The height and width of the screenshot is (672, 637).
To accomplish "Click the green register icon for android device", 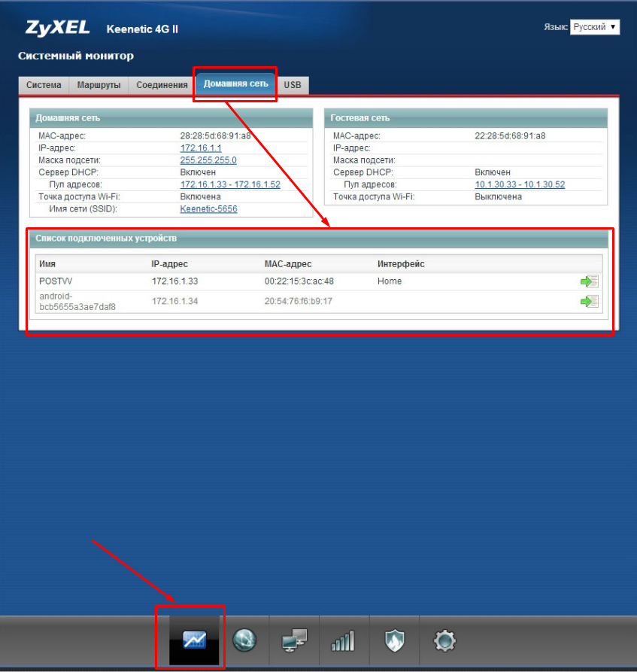I will [588, 301].
